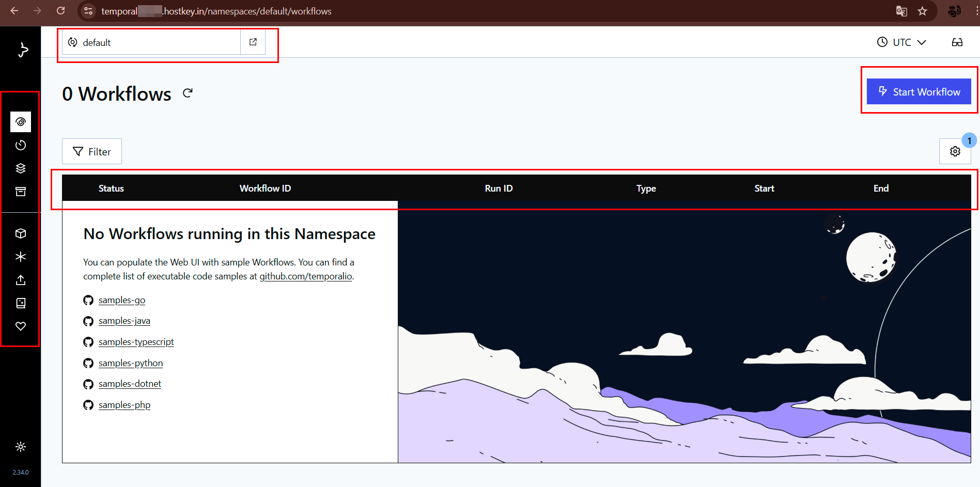Screen dimensions: 980x487
Task: Click the heart Feedback icon
Action: pos(21,326)
